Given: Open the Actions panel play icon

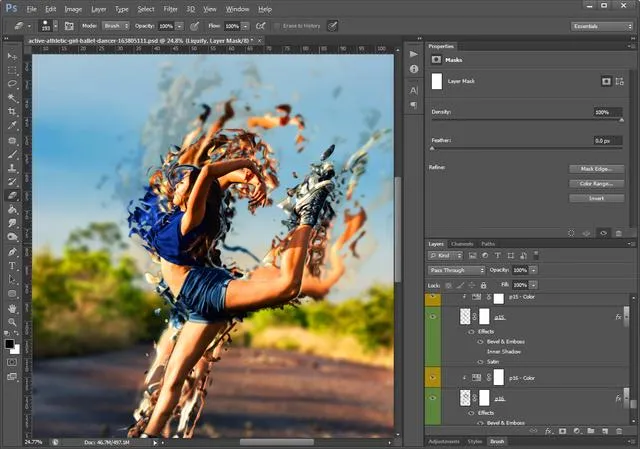Looking at the screenshot, I should (413, 54).
